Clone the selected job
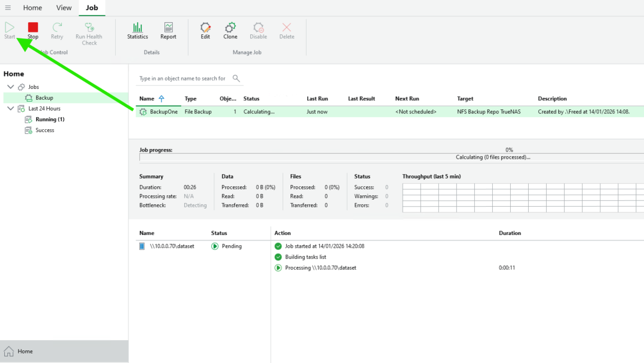The image size is (644, 363). point(230,28)
